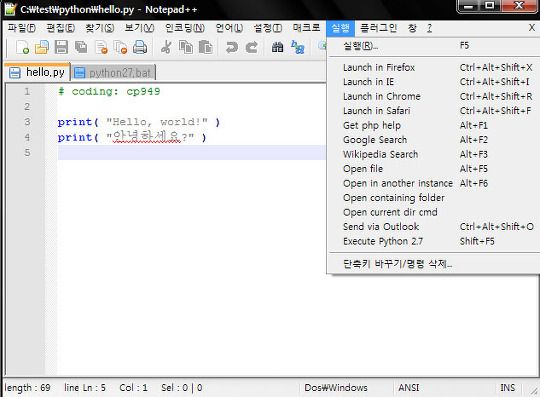
Task: Open the 인코딩(N) menu
Action: [x=185, y=28]
